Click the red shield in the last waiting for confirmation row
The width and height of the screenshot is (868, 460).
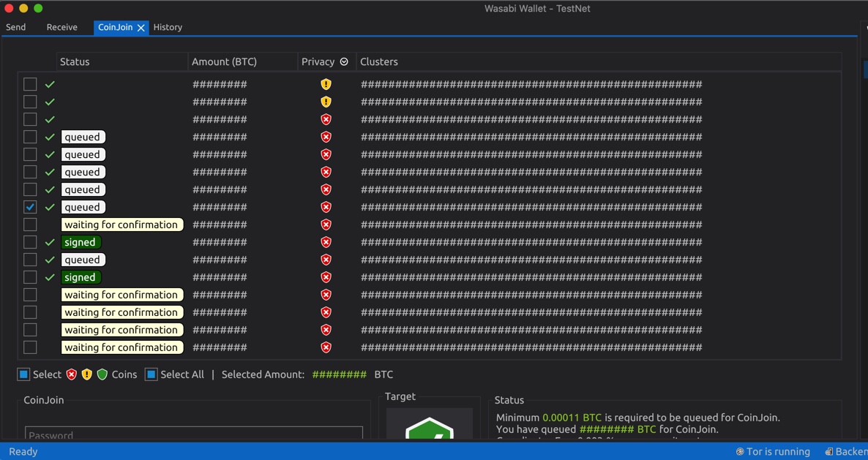point(326,347)
